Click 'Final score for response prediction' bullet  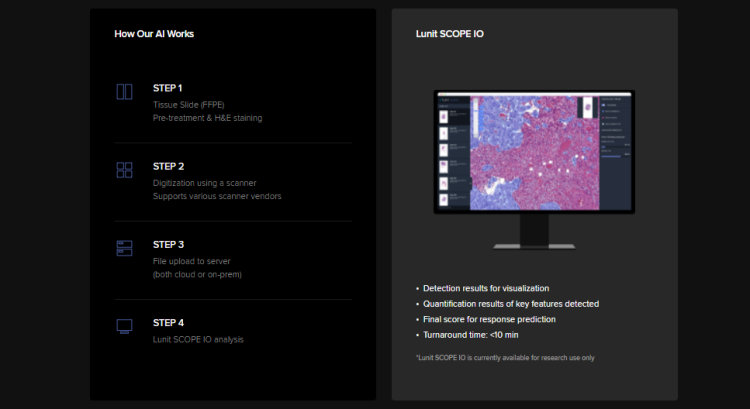(x=489, y=319)
